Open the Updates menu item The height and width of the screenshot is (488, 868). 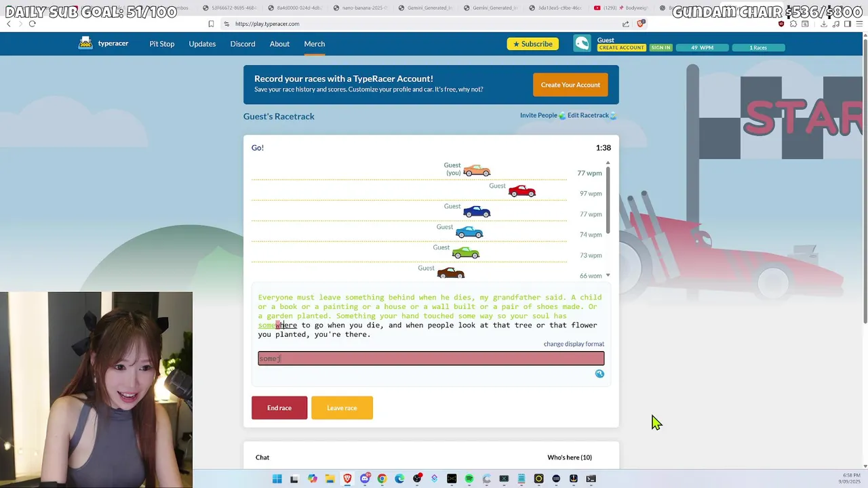click(202, 44)
